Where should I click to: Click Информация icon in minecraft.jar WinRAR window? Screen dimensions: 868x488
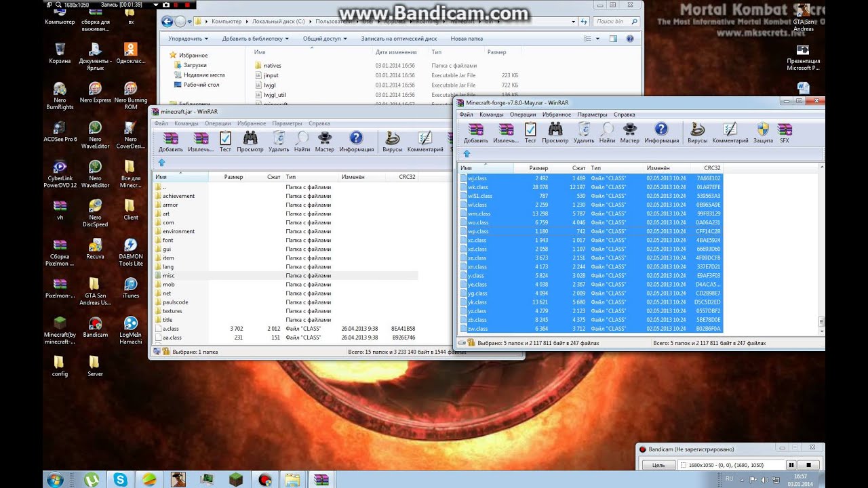click(x=356, y=141)
